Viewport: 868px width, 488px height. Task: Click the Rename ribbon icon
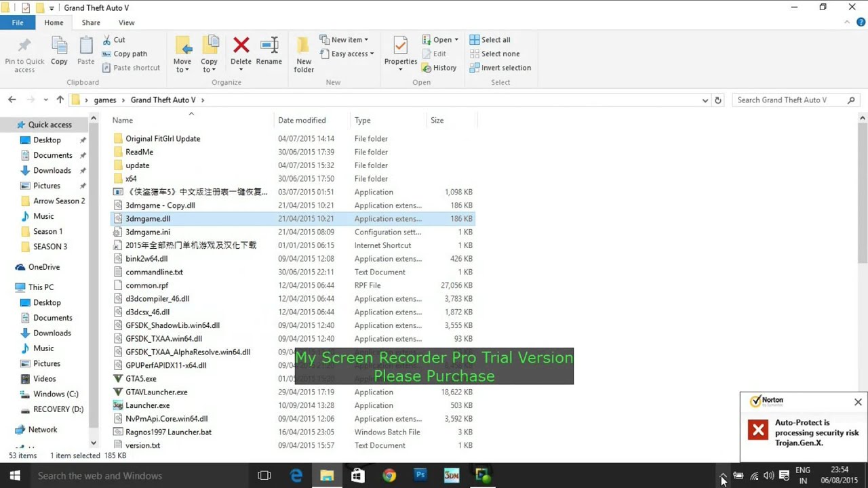(x=269, y=45)
